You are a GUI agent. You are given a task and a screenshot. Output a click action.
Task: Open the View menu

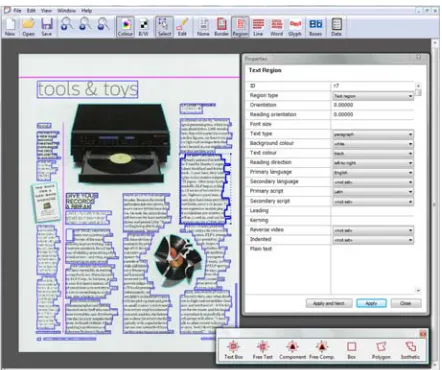coord(46,11)
